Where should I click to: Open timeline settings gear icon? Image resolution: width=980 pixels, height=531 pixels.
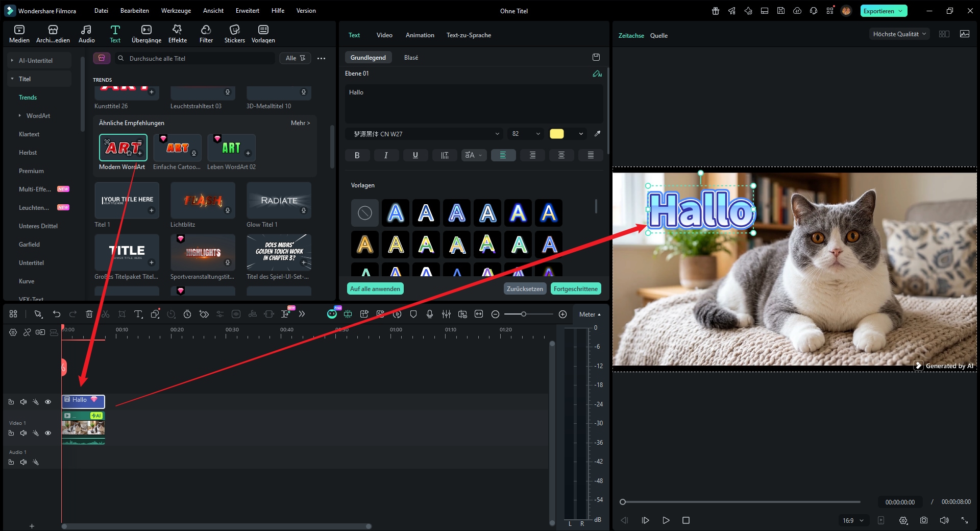point(13,332)
